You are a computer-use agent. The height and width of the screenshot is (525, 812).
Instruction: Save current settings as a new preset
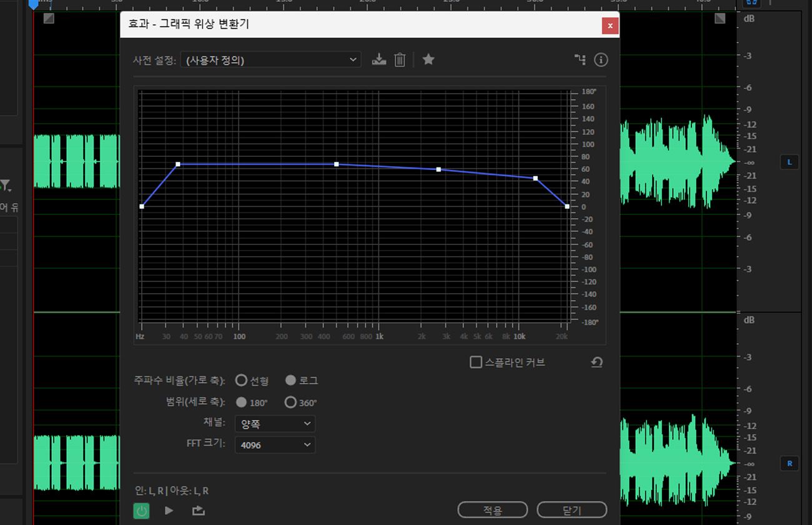[x=379, y=59]
